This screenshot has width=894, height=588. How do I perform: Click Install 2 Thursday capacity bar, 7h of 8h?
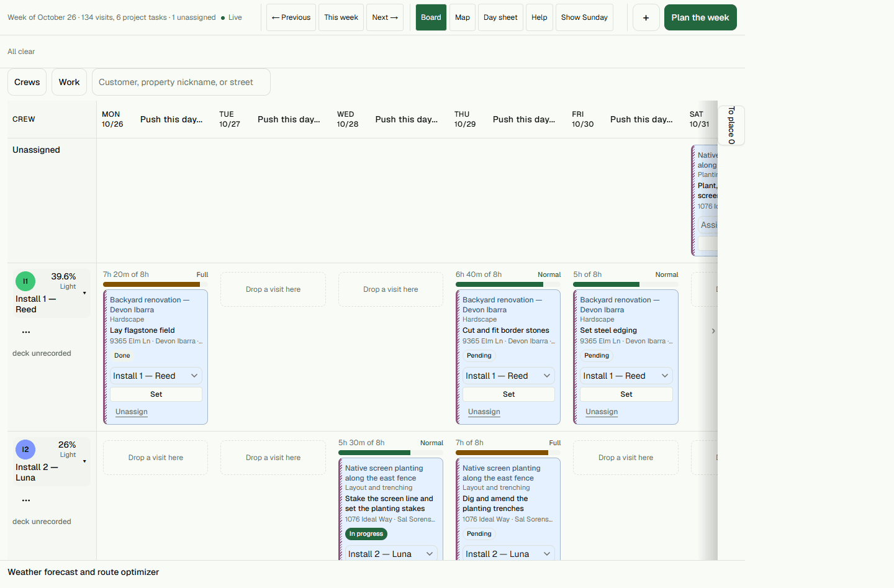click(x=508, y=453)
